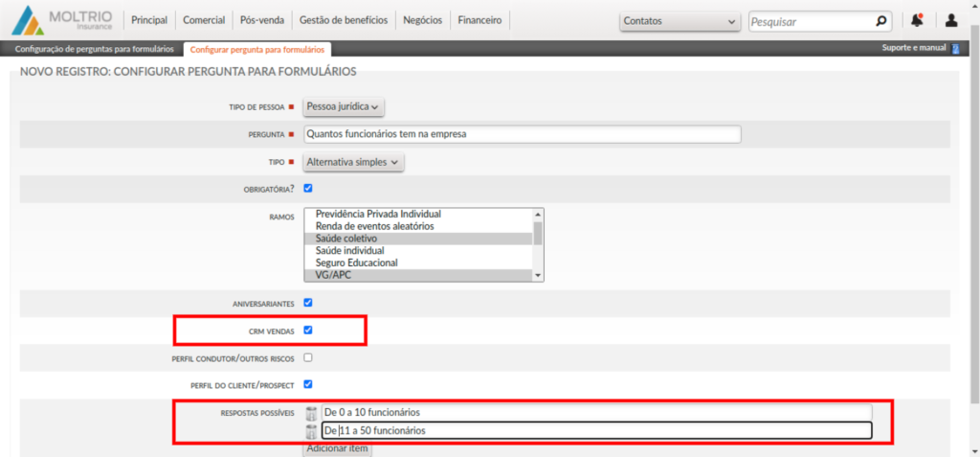Toggle the Aniversariantes checkbox

coord(308,303)
